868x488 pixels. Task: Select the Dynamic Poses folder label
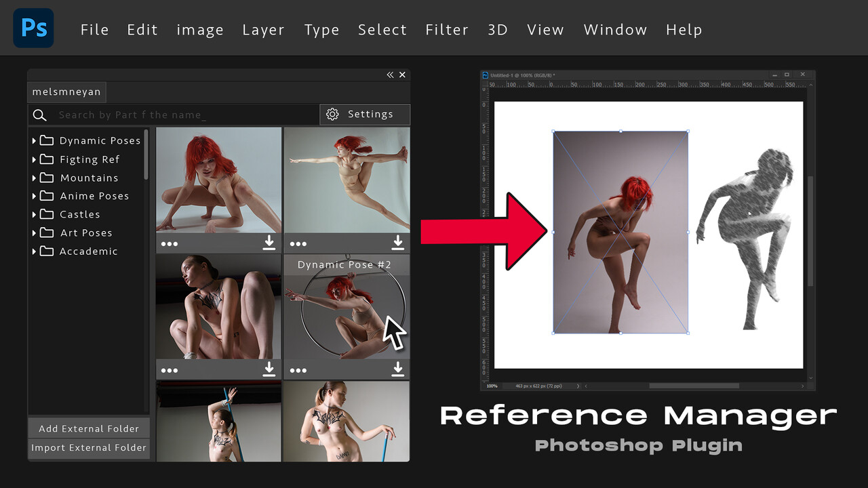tap(100, 140)
